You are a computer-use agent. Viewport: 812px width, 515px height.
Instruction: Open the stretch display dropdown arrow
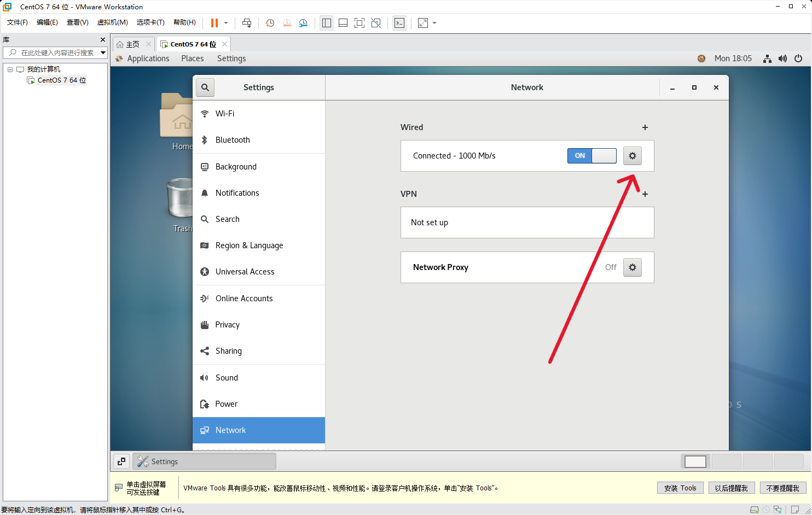tap(434, 23)
